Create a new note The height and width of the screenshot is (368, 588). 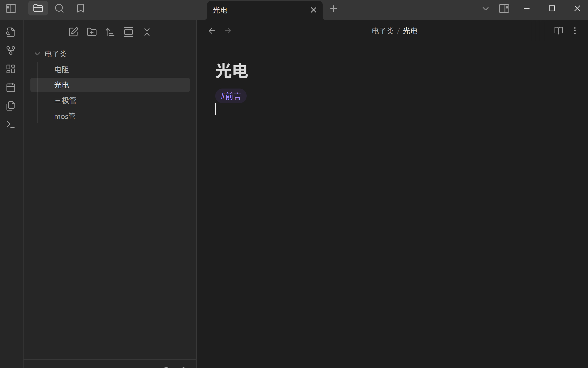pyautogui.click(x=73, y=32)
